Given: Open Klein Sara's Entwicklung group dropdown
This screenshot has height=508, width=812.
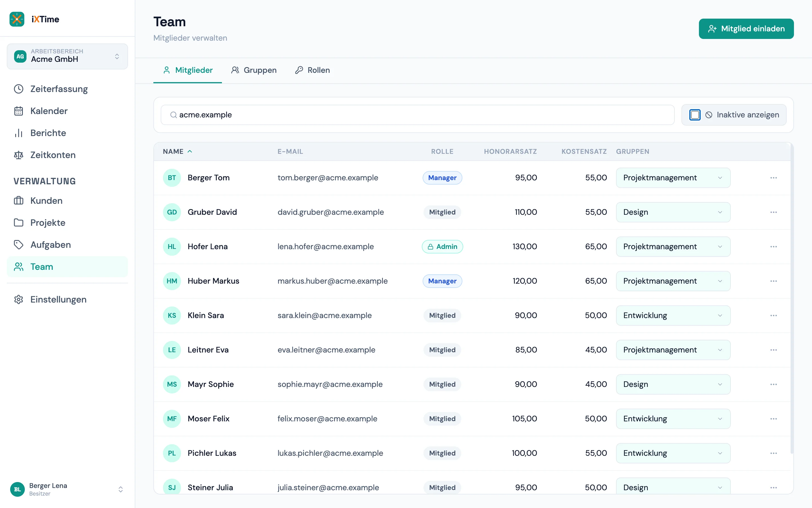Looking at the screenshot, I should (x=673, y=316).
